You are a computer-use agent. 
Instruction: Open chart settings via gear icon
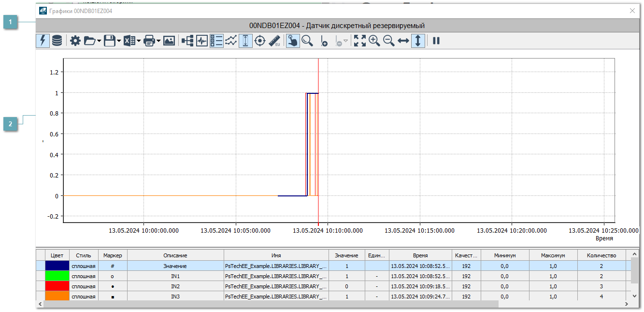tap(75, 41)
